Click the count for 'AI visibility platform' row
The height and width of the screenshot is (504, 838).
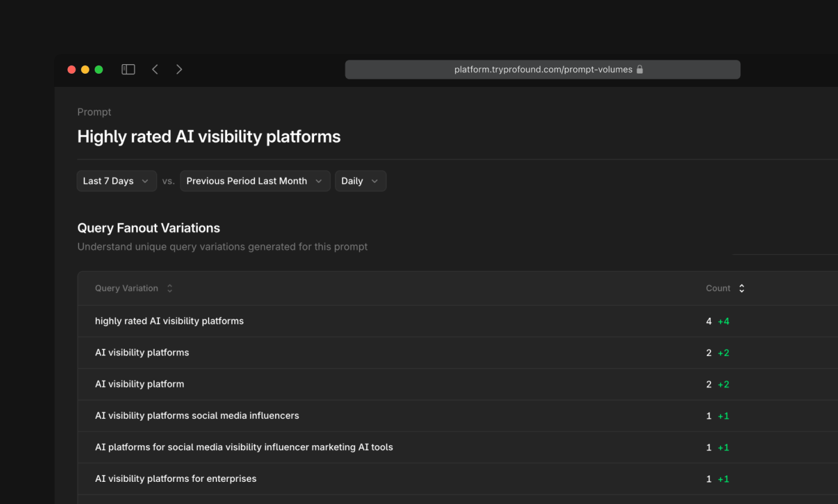point(718,384)
